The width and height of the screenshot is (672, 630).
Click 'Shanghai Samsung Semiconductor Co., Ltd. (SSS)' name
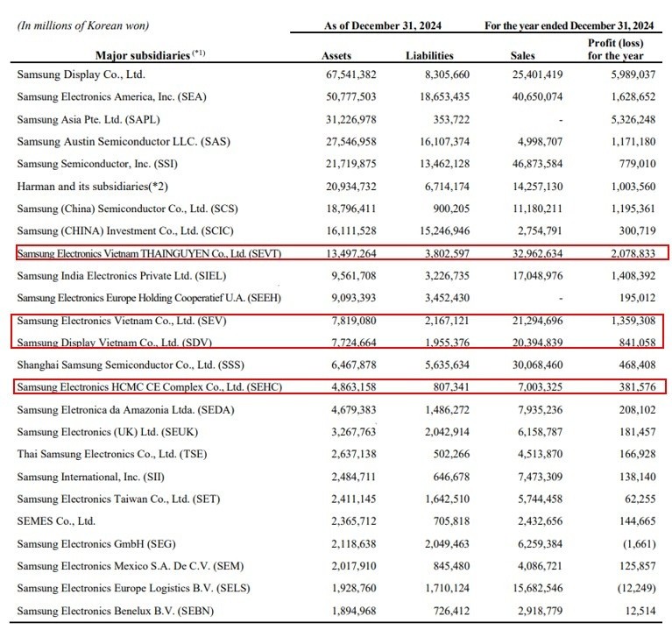[131, 365]
